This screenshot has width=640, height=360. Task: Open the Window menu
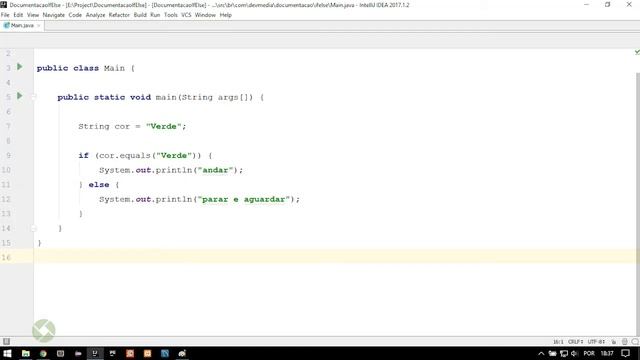click(x=205, y=15)
